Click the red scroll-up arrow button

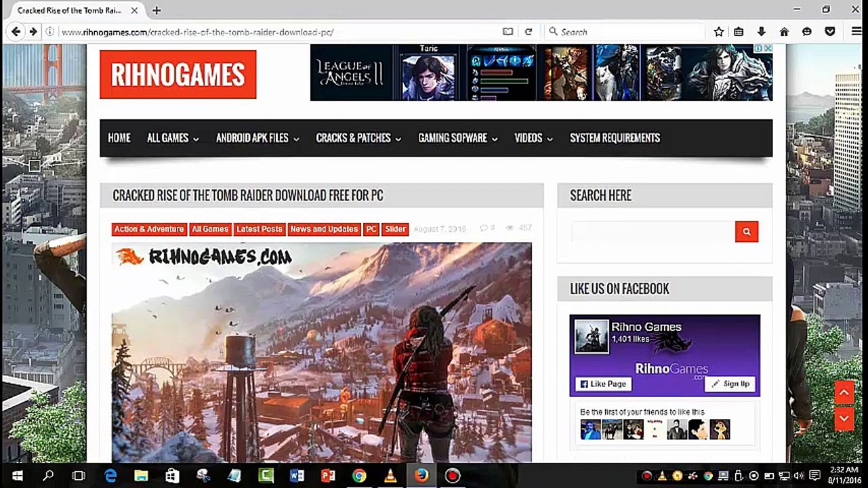point(844,392)
